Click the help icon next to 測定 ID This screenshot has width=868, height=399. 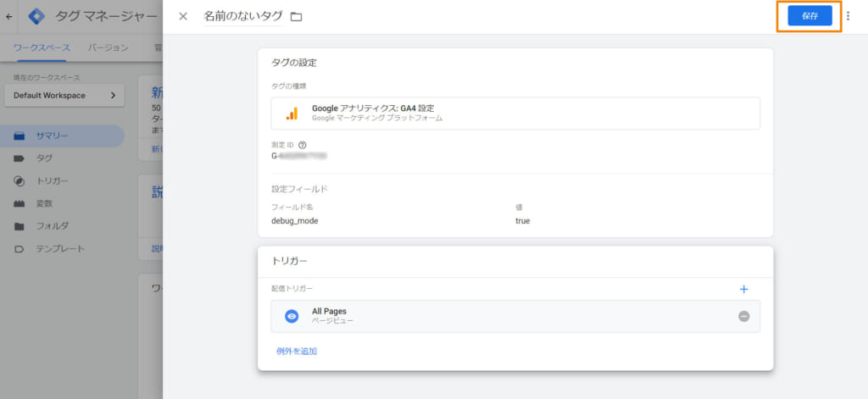click(303, 145)
